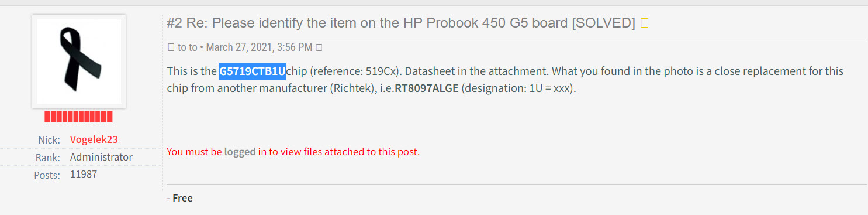Click the black ribbon avatar image
This screenshot has height=215, width=868.
point(78,61)
